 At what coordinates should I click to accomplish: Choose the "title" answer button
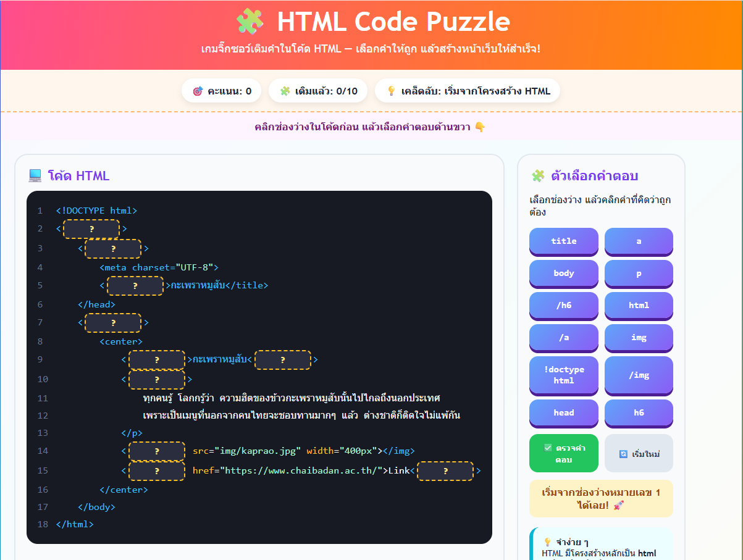pos(564,241)
